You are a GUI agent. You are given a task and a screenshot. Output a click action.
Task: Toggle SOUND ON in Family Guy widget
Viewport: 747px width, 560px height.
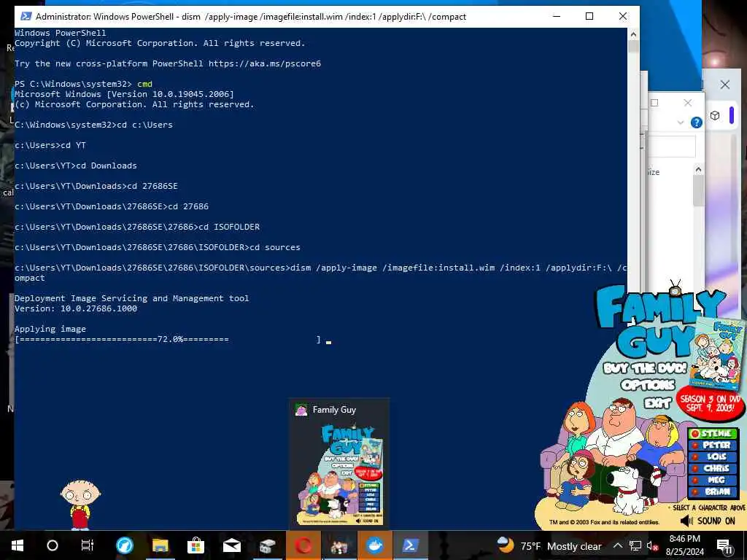(708, 521)
